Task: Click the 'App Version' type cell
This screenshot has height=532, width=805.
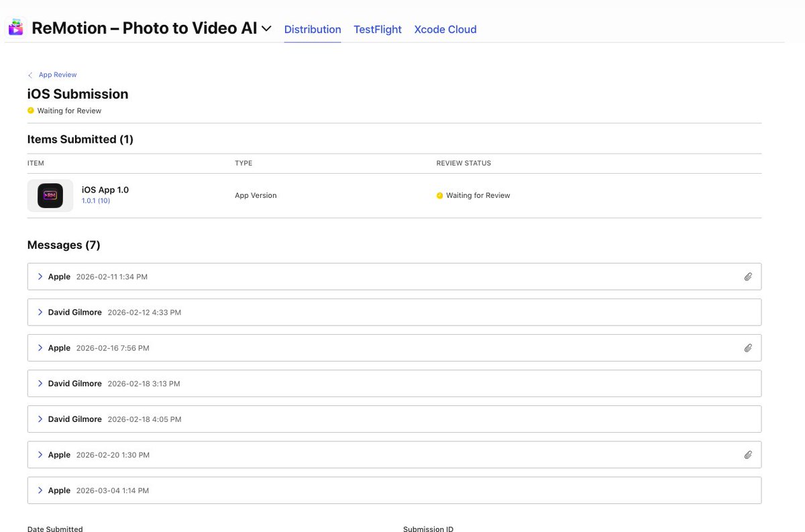Action: [256, 195]
